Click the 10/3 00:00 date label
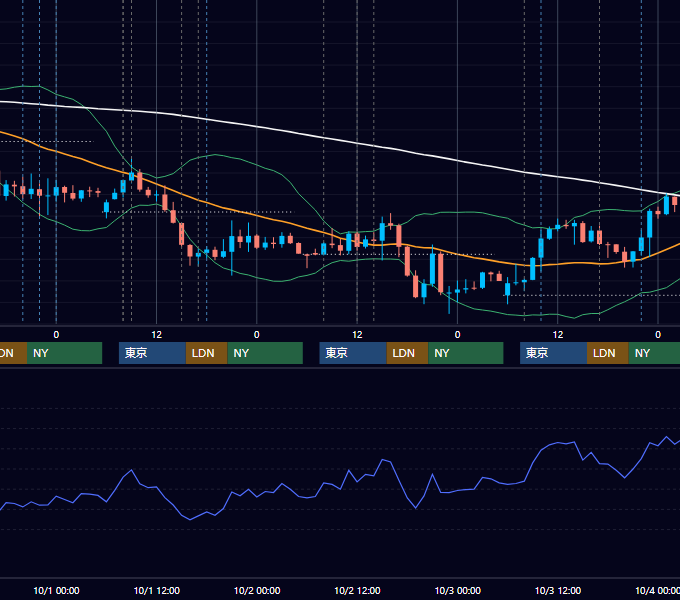The width and height of the screenshot is (680, 600). [x=458, y=590]
